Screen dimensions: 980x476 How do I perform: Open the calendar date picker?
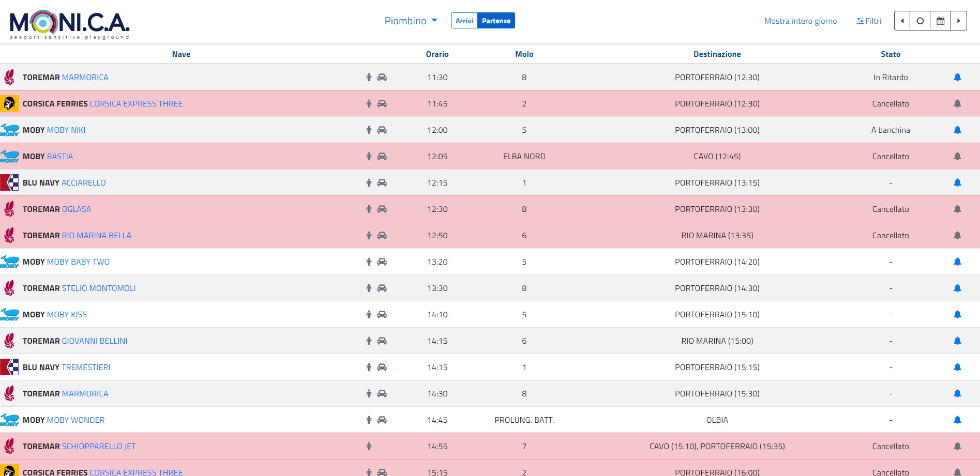[x=941, y=21]
